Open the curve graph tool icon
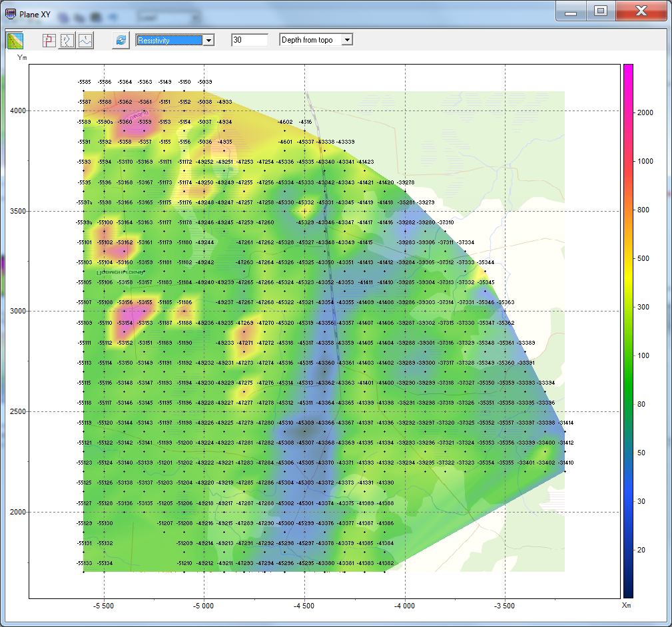Image resolution: width=672 pixels, height=627 pixels. pos(85,41)
